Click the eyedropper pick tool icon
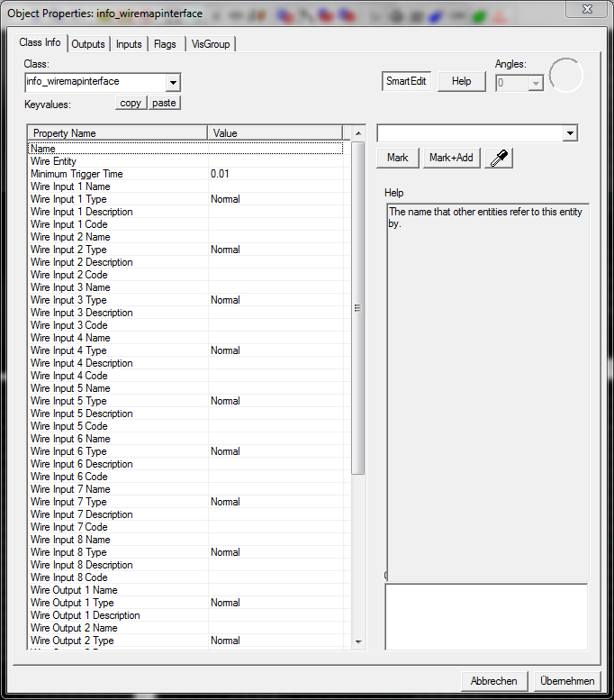 pyautogui.click(x=499, y=158)
